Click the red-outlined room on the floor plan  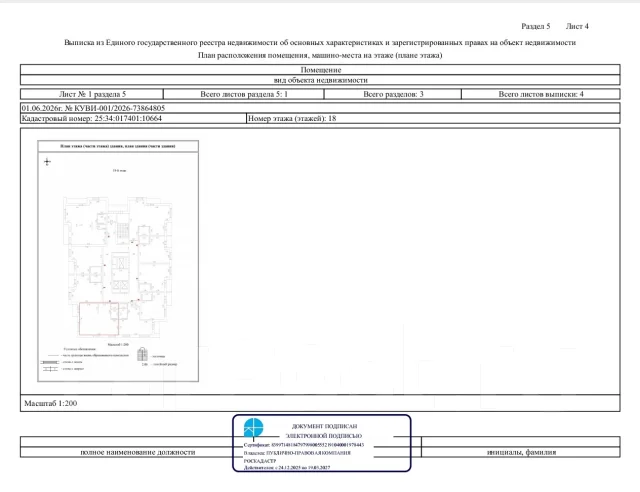pyautogui.click(x=99, y=319)
